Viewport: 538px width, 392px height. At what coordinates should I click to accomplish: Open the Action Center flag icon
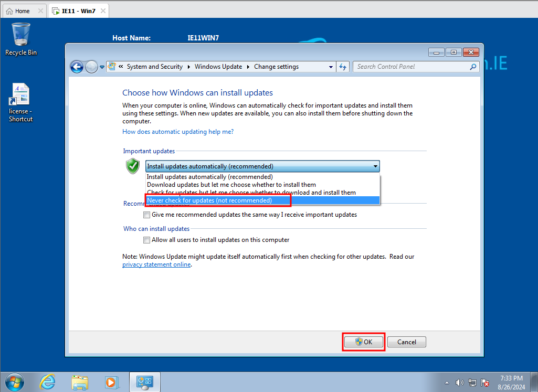(485, 383)
